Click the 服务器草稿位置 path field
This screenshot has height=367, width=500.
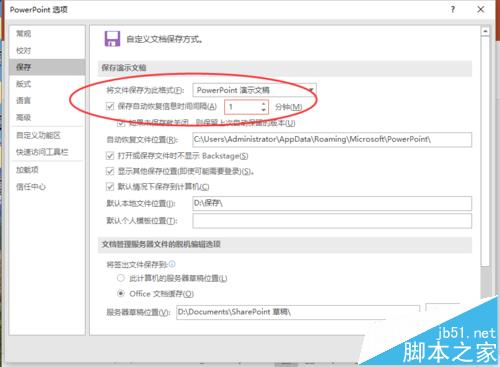coord(298,312)
